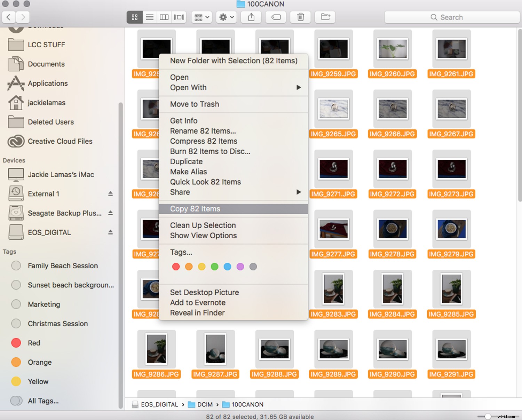522x420 pixels.
Task: Switch to column view in the toolbar
Action: [164, 17]
